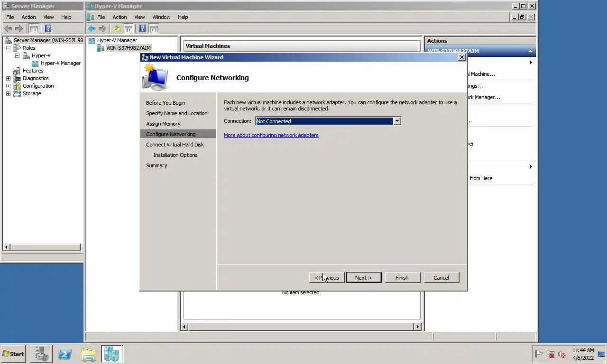607x364 pixels.
Task: Cancel the New Virtual Machine Wizard
Action: [441, 278]
